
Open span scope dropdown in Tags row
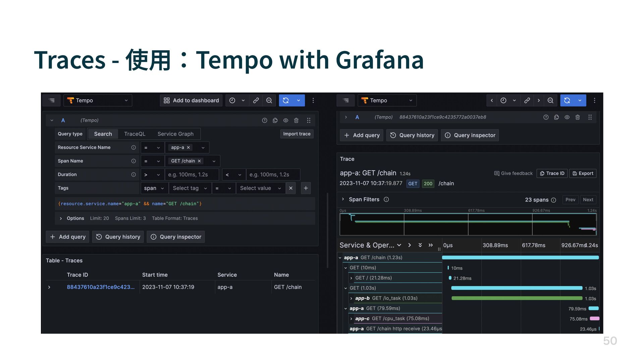point(154,188)
